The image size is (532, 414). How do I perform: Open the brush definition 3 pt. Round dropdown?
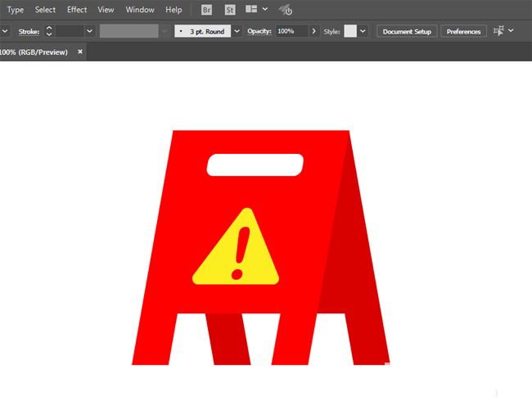(237, 31)
